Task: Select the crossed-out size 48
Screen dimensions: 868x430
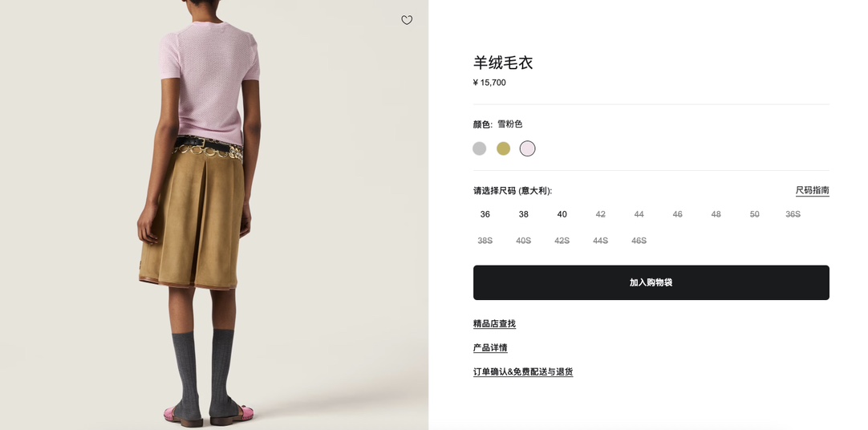Action: point(716,214)
